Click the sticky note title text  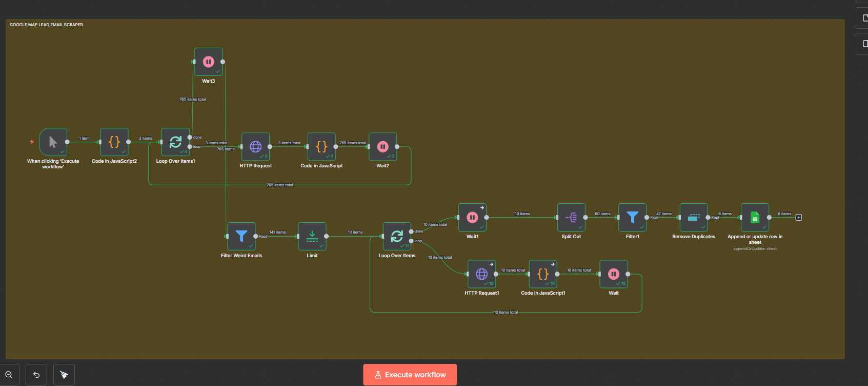[46, 25]
